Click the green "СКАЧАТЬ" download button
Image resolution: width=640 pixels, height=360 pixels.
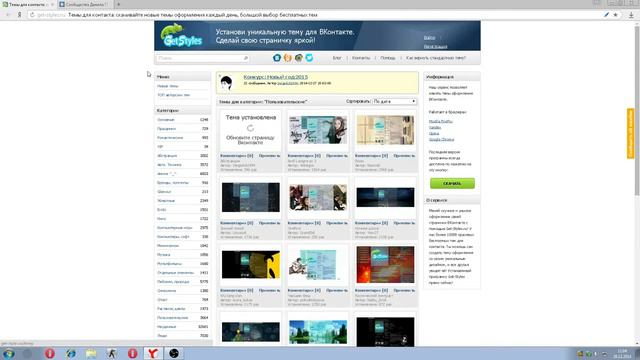tap(452, 184)
